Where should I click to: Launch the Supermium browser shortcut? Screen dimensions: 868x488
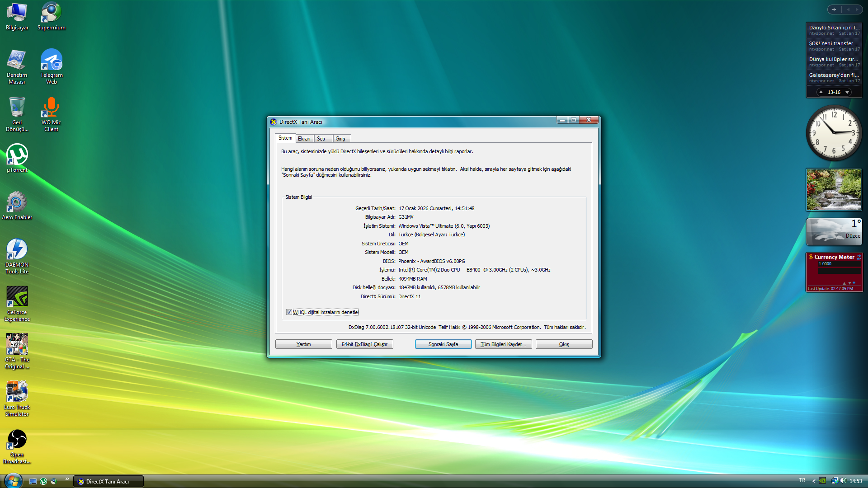(x=51, y=16)
